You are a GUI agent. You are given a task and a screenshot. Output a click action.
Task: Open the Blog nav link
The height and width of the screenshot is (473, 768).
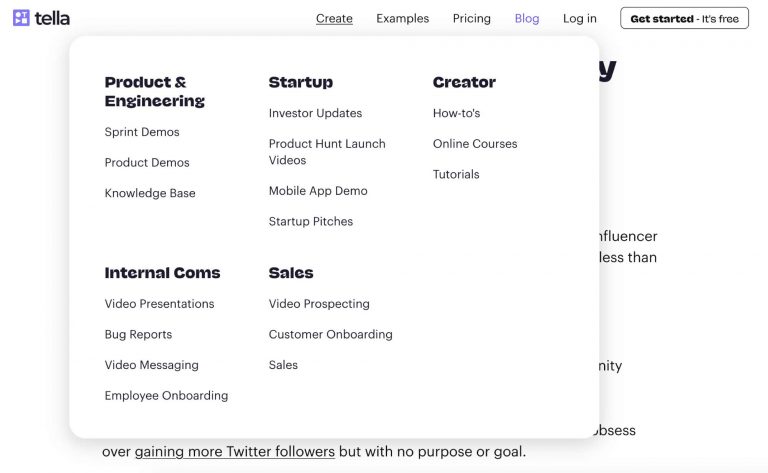point(526,18)
